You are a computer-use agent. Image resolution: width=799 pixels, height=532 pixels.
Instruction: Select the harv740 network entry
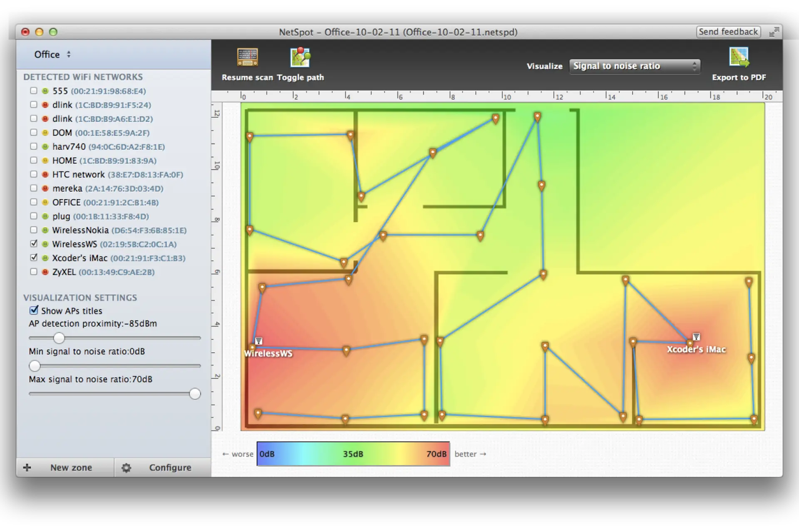(108, 146)
